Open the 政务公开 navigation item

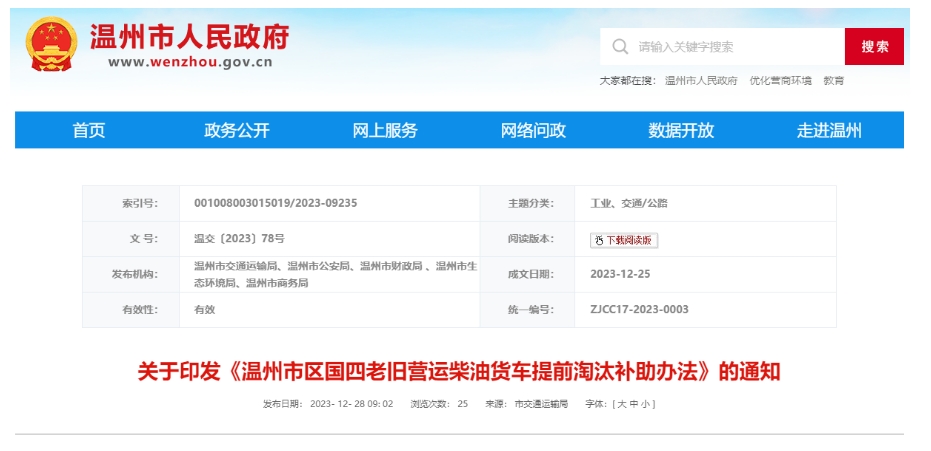pyautogui.click(x=237, y=131)
